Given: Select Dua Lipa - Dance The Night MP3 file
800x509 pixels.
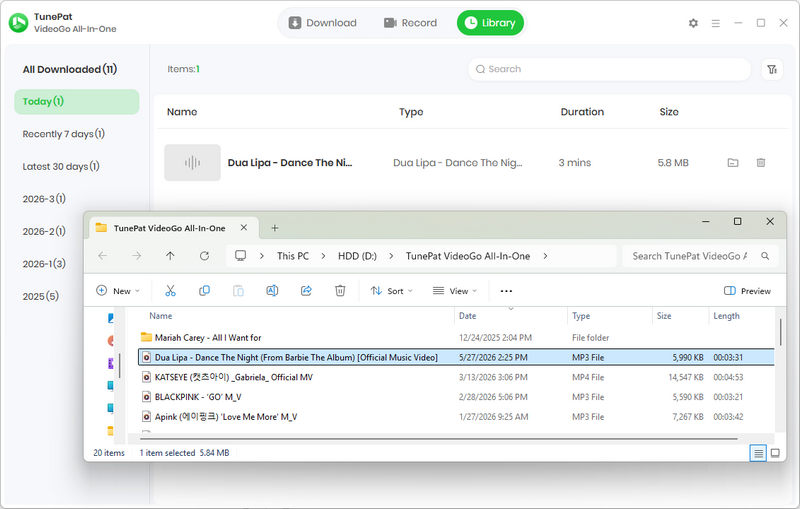Looking at the screenshot, I should click(457, 358).
